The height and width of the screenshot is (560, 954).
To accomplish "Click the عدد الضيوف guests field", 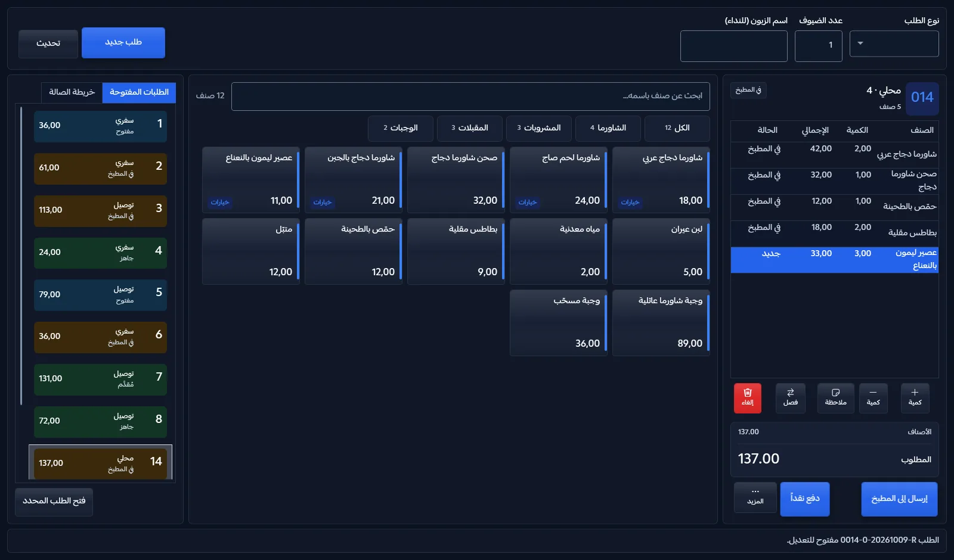I will point(818,46).
